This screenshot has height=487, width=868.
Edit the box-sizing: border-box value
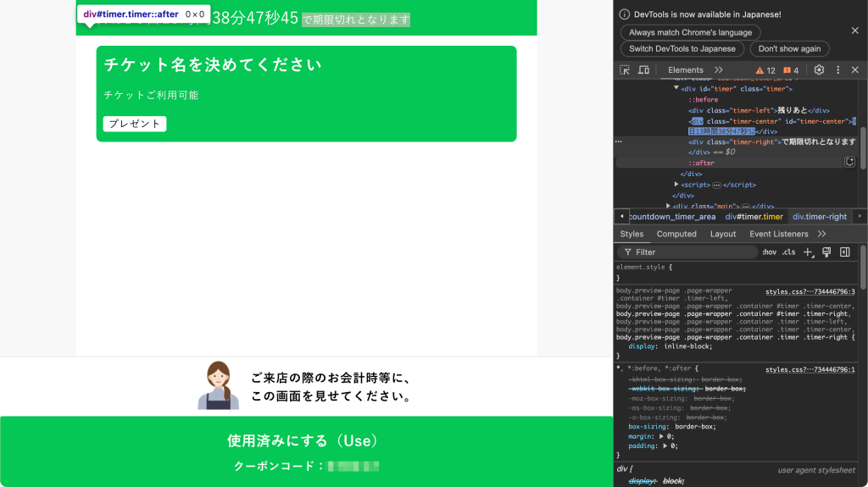(x=695, y=427)
